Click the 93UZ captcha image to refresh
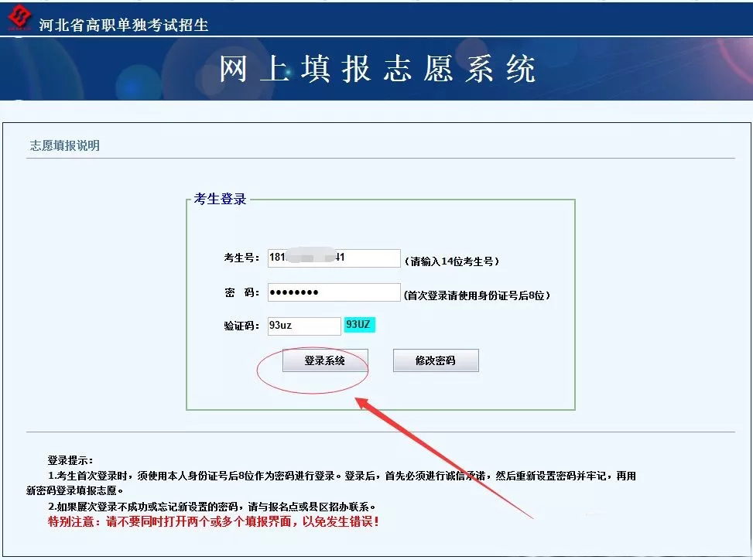Viewport: 753px width, 560px height. click(360, 325)
